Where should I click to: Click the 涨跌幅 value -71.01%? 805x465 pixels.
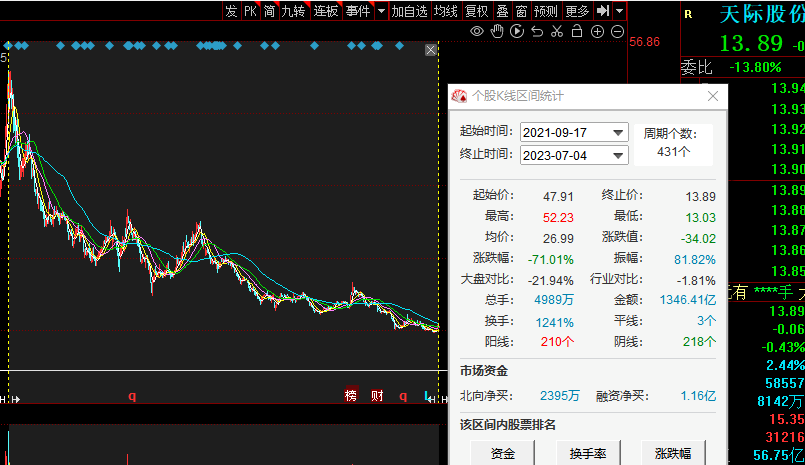pyautogui.click(x=550, y=260)
